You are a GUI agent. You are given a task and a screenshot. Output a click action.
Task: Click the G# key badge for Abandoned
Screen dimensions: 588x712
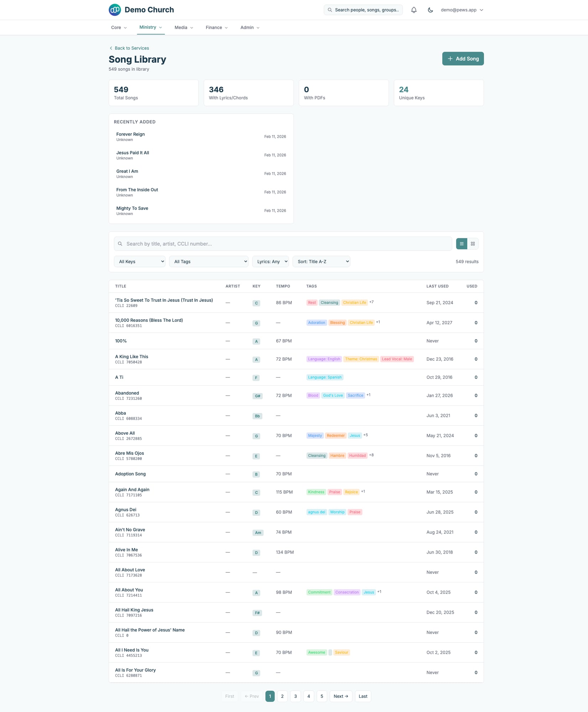[x=257, y=396]
